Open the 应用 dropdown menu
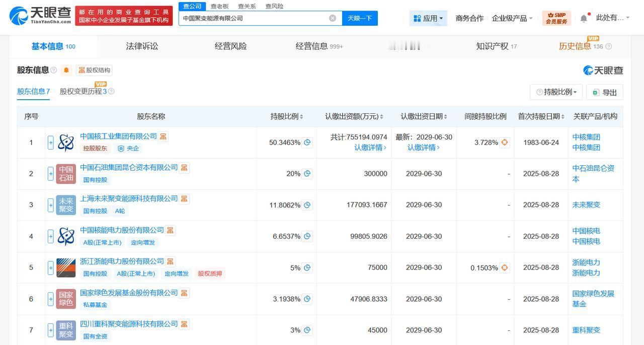644x345 pixels. pos(428,18)
